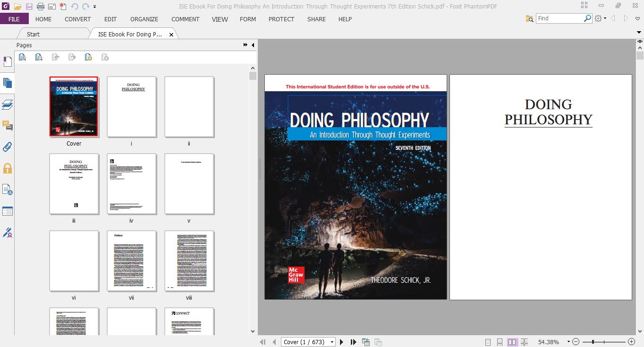Open the zoom percentage dropdown 54.38%
The width and height of the screenshot is (644, 347).
pos(568,342)
